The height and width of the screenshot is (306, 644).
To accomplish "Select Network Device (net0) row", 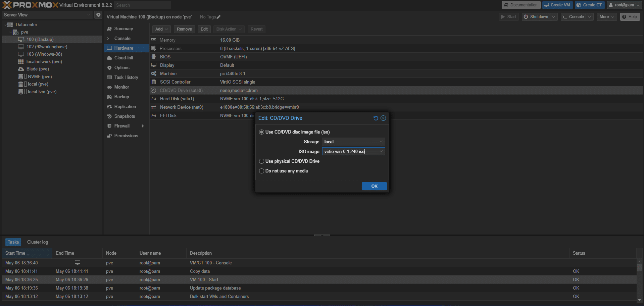I will [x=396, y=107].
